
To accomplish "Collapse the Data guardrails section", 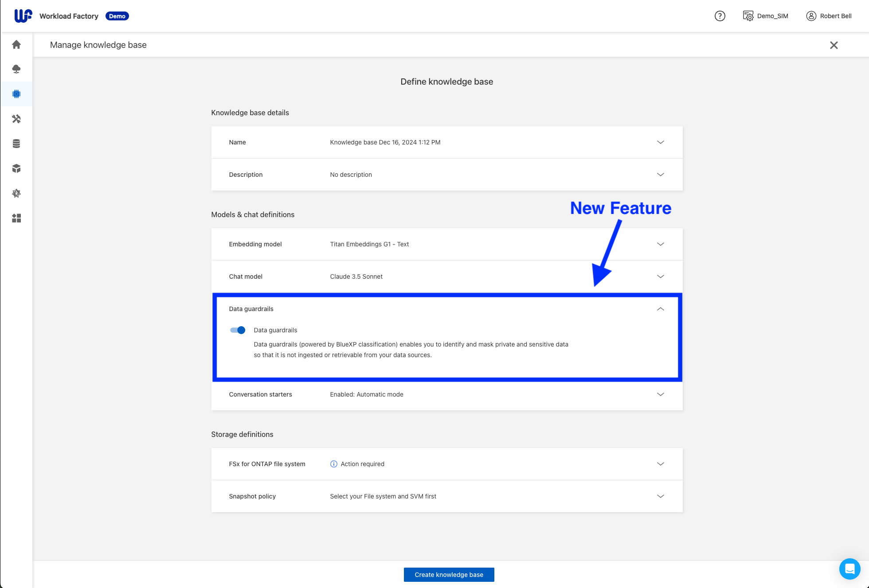I will coord(660,309).
